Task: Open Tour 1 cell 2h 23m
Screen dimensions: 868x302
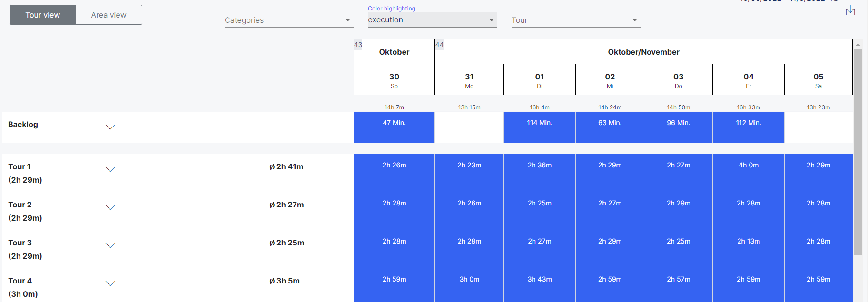Action: click(x=469, y=173)
